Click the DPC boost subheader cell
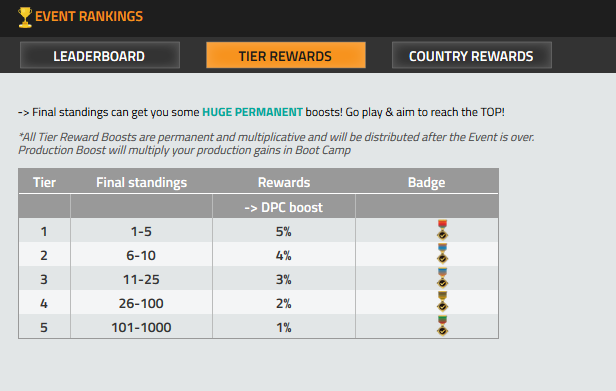The height and width of the screenshot is (391, 616). pos(284,207)
